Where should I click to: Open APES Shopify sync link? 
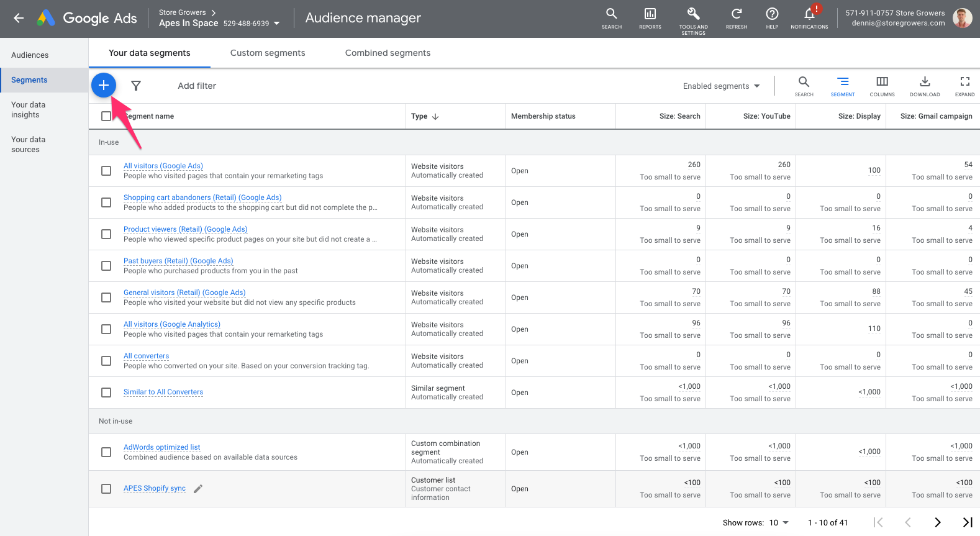coord(155,488)
